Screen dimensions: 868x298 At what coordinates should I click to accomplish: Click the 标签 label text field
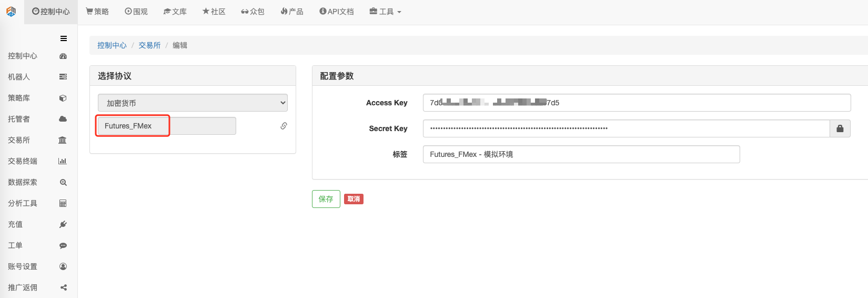tap(581, 154)
